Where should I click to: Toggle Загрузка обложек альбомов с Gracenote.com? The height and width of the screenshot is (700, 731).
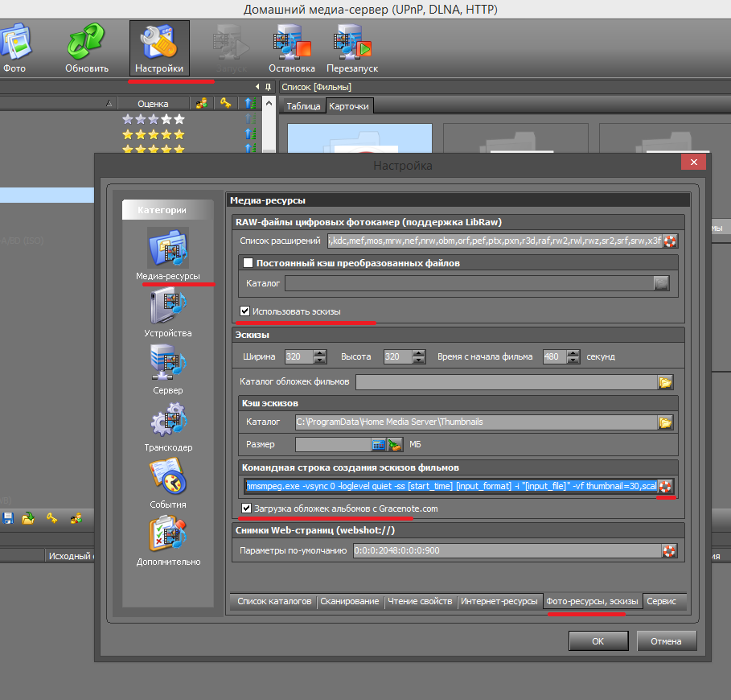tap(247, 509)
